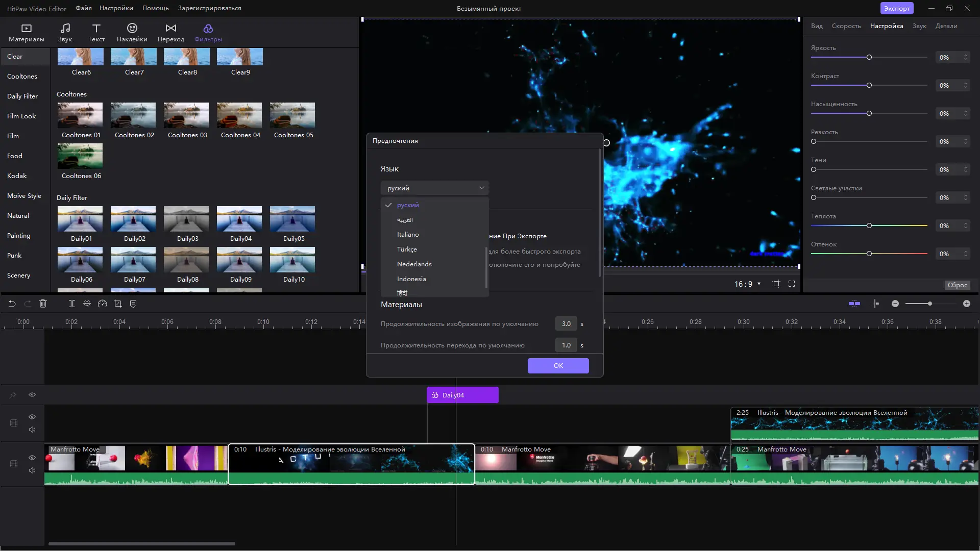Delete selected clip using trash icon
This screenshot has height=551, width=980.
pos(43,304)
